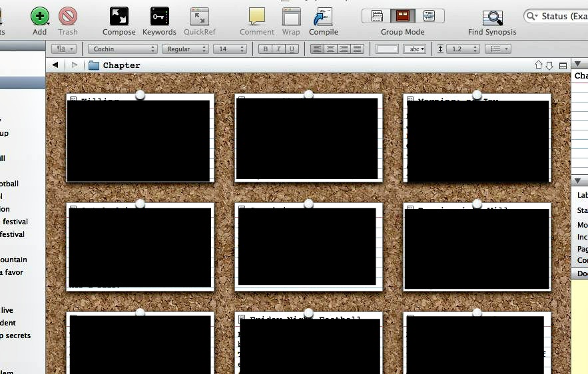The width and height of the screenshot is (588, 374).
Task: Open the Regular typeface dropdown
Action: [185, 49]
